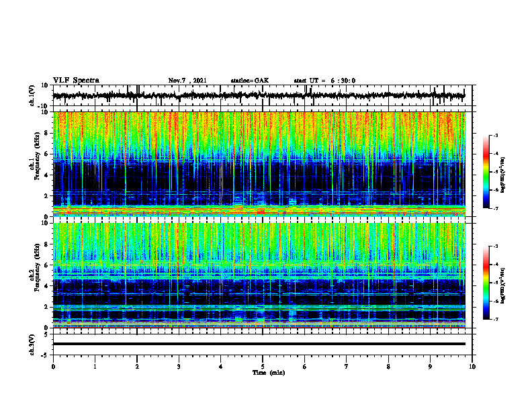Select the "Nov.7 , 2021" date text
532x411 pixels.
[x=187, y=81]
